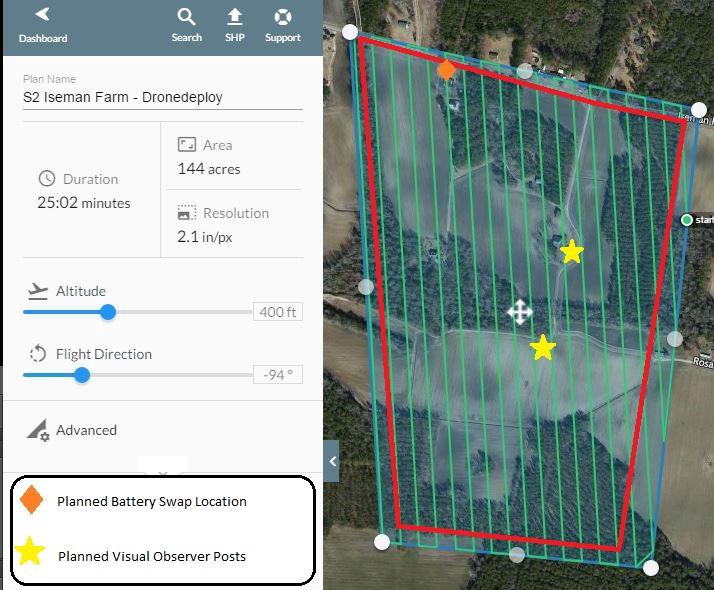Screen dimensions: 714x590
Task: Click the lower yellow observer star on map
Action: [x=542, y=348]
